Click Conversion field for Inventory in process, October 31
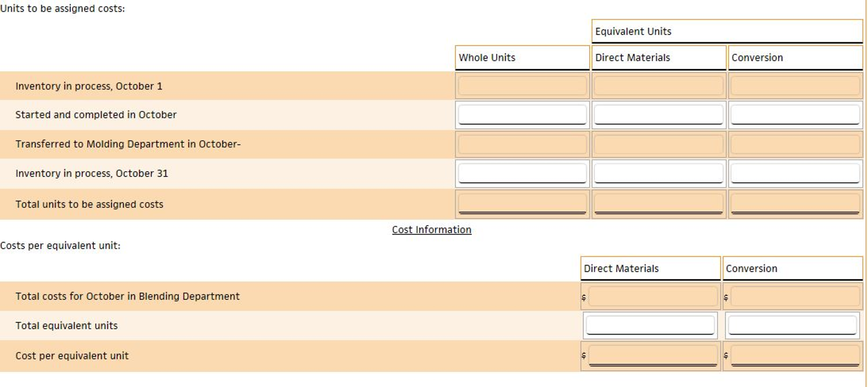The height and width of the screenshot is (387, 868). coord(795,173)
